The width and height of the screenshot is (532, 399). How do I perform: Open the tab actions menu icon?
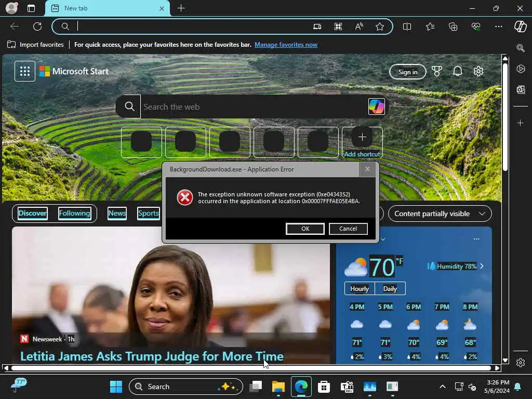[x=31, y=8]
